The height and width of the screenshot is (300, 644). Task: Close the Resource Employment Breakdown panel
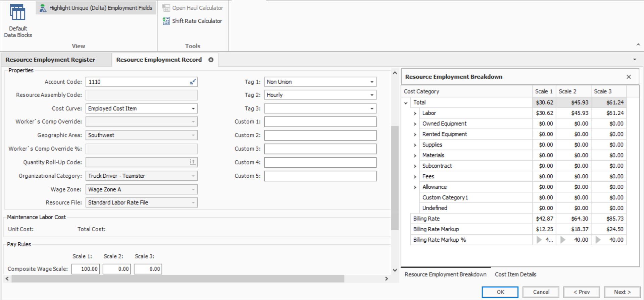(x=629, y=77)
